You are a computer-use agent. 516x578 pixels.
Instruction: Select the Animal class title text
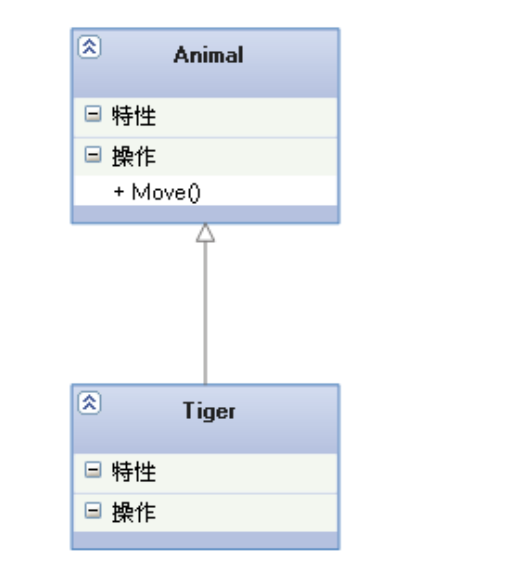tap(208, 55)
